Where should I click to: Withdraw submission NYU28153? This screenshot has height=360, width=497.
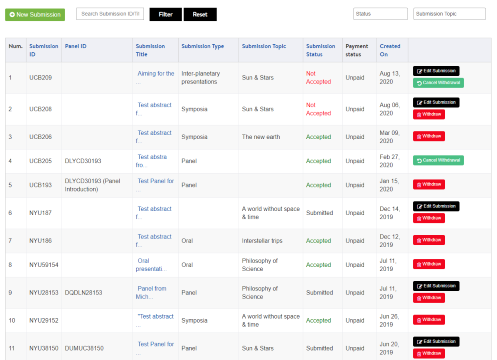pyautogui.click(x=429, y=298)
